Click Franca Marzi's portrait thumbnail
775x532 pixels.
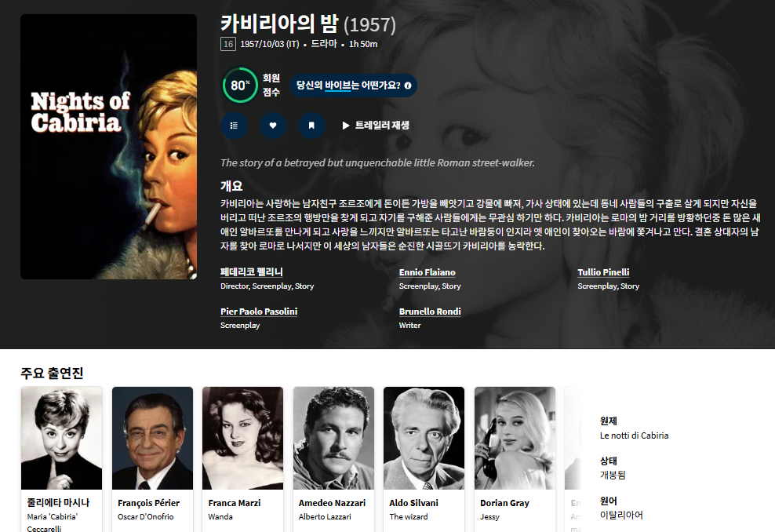click(242, 438)
